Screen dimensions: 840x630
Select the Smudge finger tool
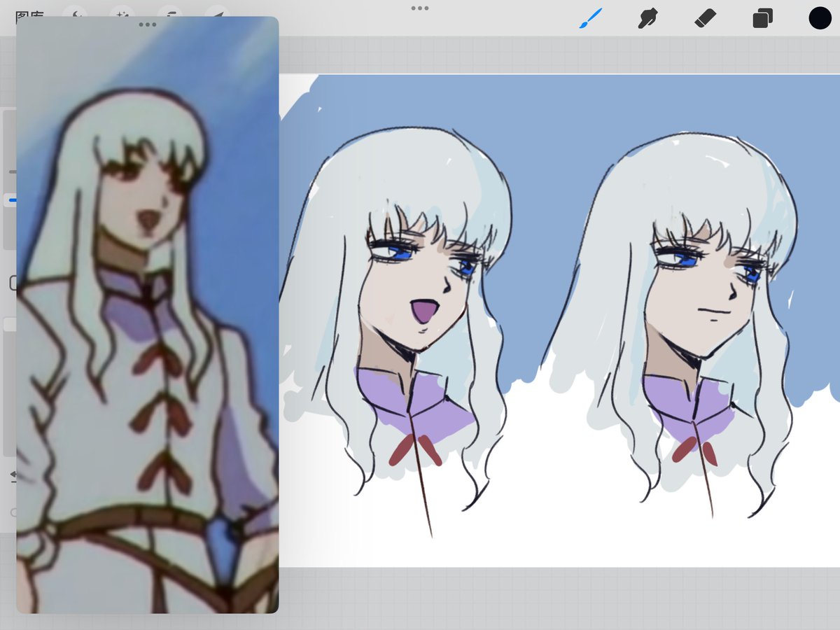[x=647, y=18]
